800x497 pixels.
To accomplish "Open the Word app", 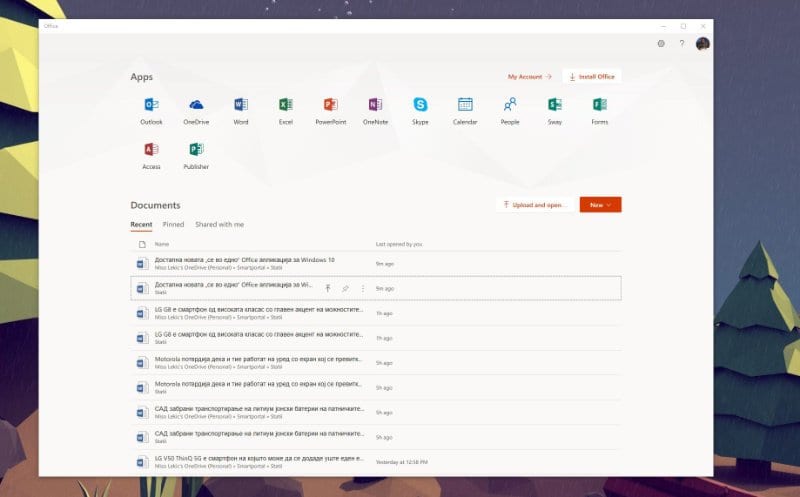I will tap(241, 111).
